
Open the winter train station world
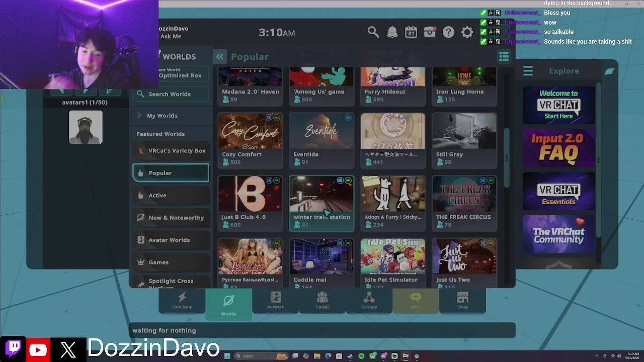point(321,203)
